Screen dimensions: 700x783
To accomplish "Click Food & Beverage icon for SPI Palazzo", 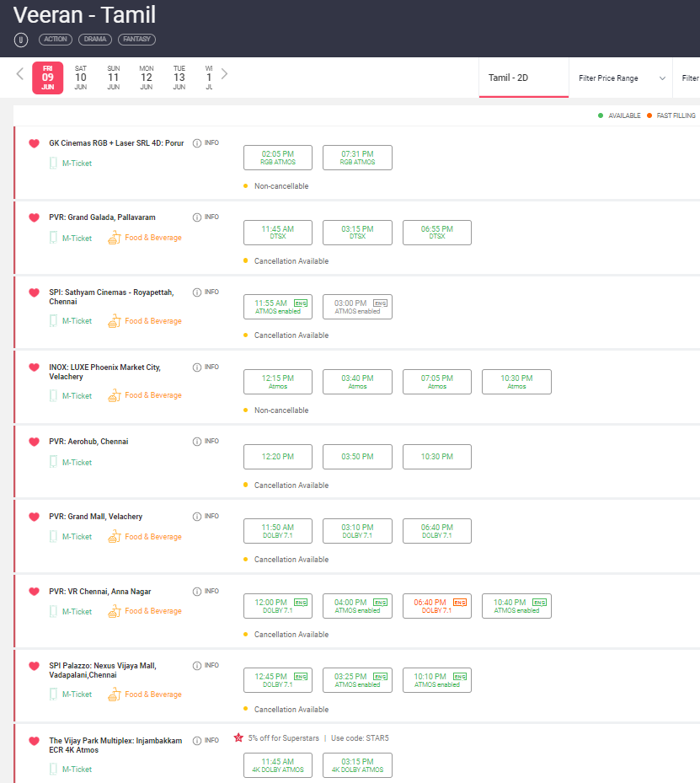I will click(x=115, y=695).
